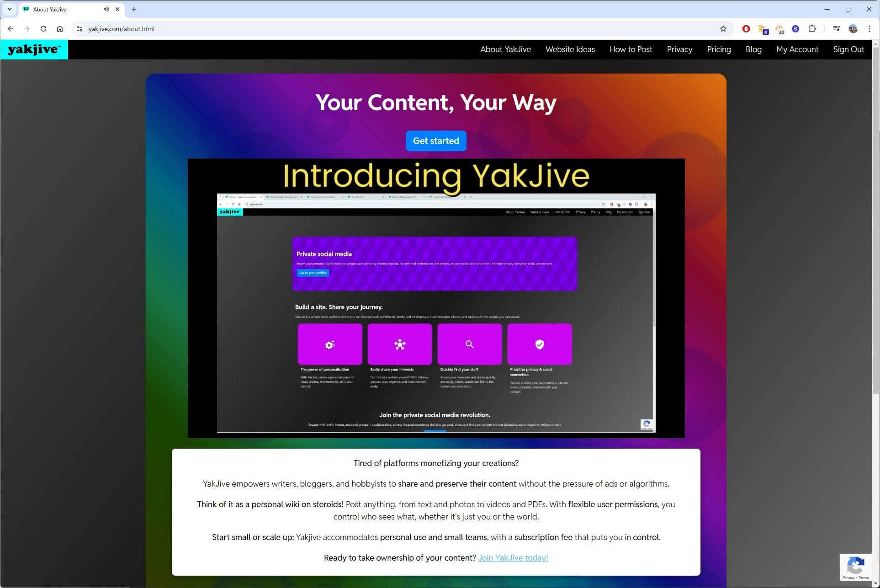The height and width of the screenshot is (588, 880).
Task: Open the Chrome profile avatar
Action: point(853,29)
